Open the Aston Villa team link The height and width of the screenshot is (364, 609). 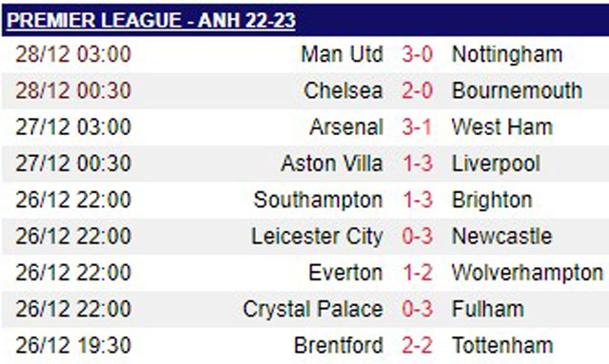332,163
